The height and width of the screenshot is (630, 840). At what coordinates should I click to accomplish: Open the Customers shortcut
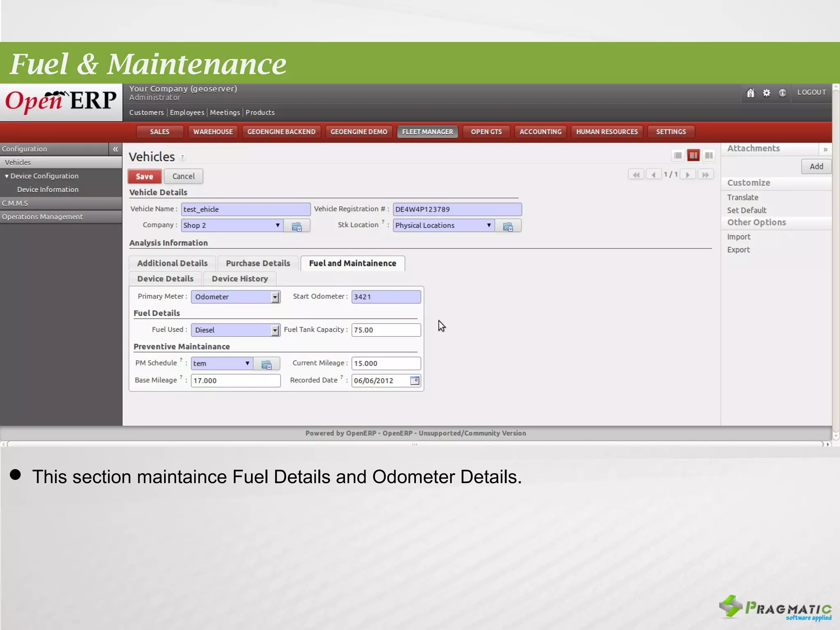coord(146,112)
